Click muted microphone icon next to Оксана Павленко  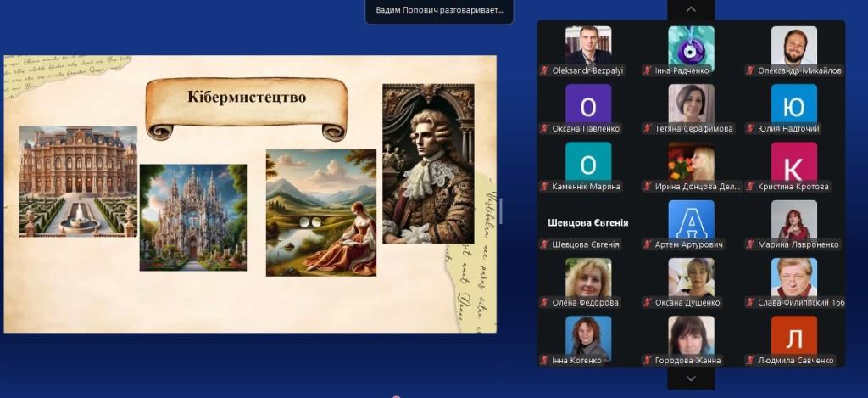(x=544, y=129)
